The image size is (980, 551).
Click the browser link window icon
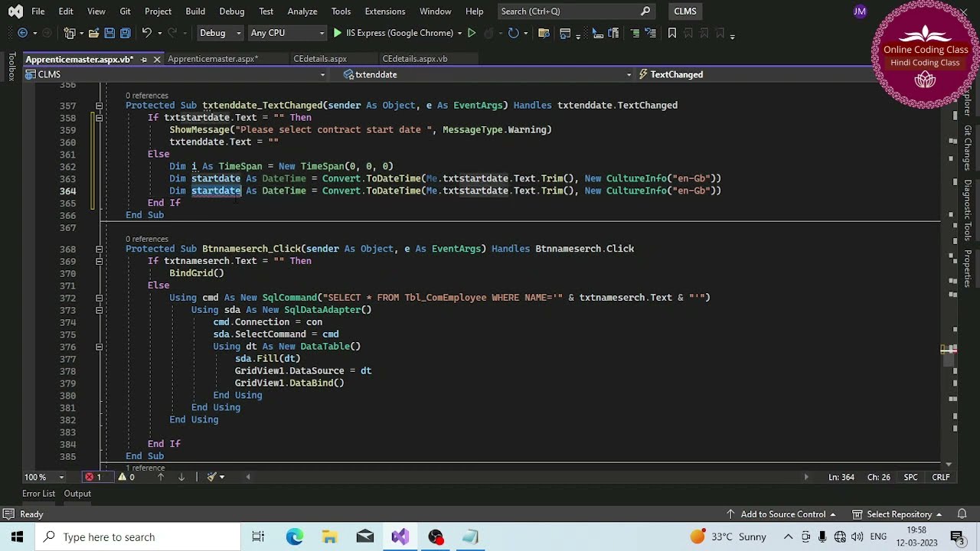(565, 33)
